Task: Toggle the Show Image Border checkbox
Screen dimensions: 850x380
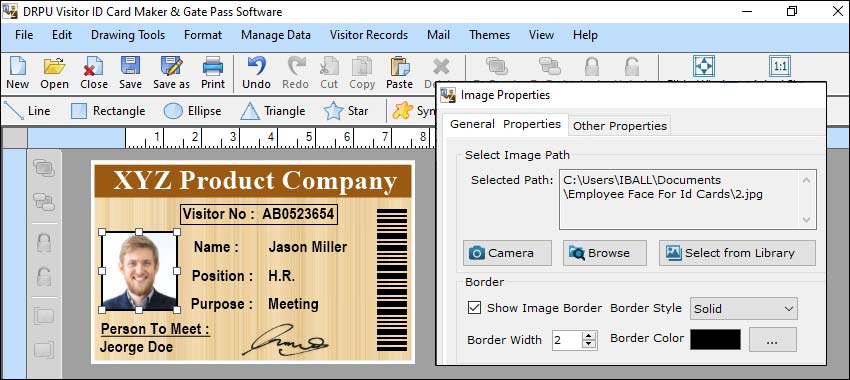Action: point(474,308)
